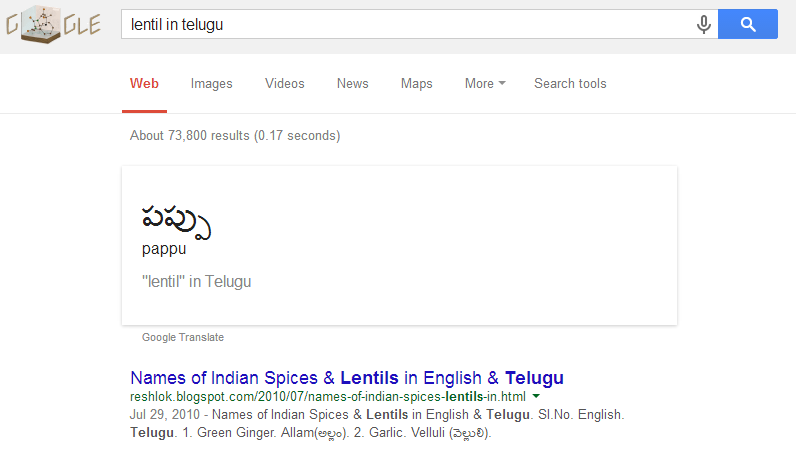Click inside the search query box
The image size is (796, 454).
tap(400, 25)
